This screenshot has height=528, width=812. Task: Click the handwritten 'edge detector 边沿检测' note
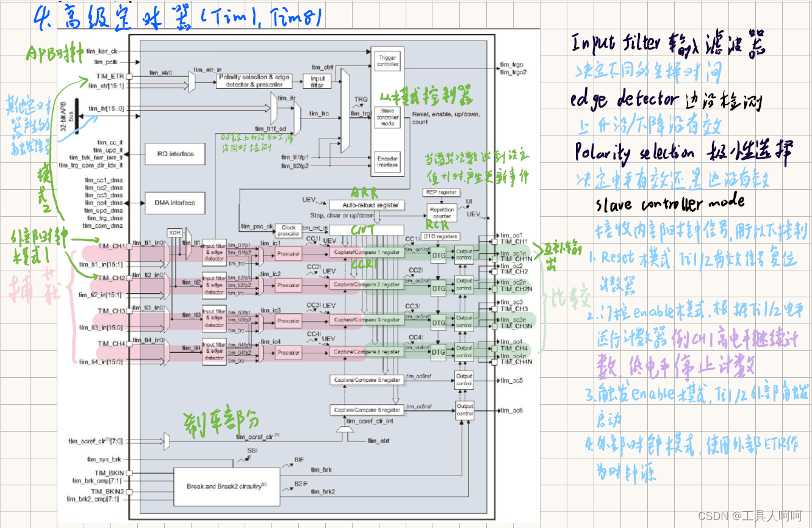tap(667, 99)
